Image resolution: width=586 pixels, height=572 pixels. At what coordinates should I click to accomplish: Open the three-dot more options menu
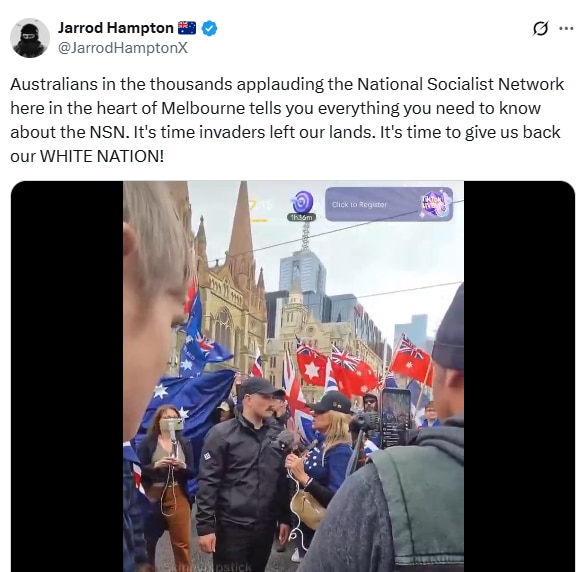[566, 28]
